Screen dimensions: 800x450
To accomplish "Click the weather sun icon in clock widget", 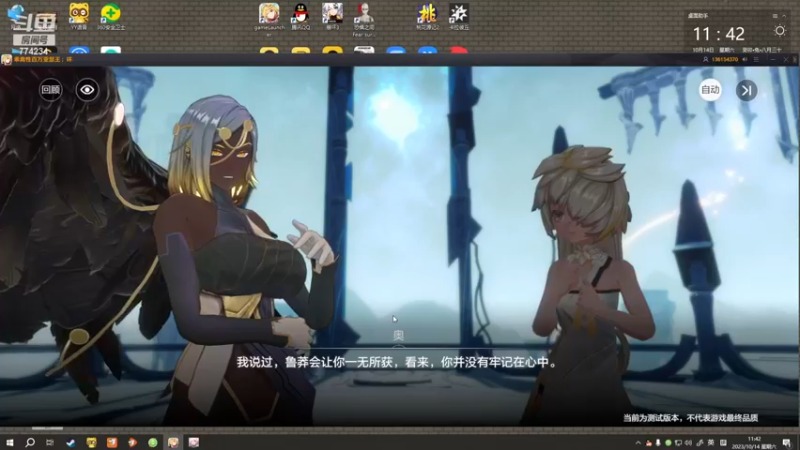I will 780,31.
